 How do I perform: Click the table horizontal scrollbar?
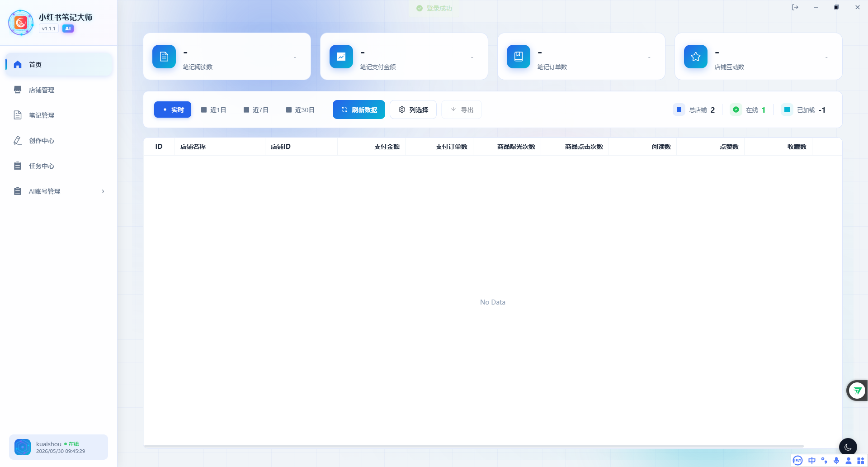pos(474,446)
